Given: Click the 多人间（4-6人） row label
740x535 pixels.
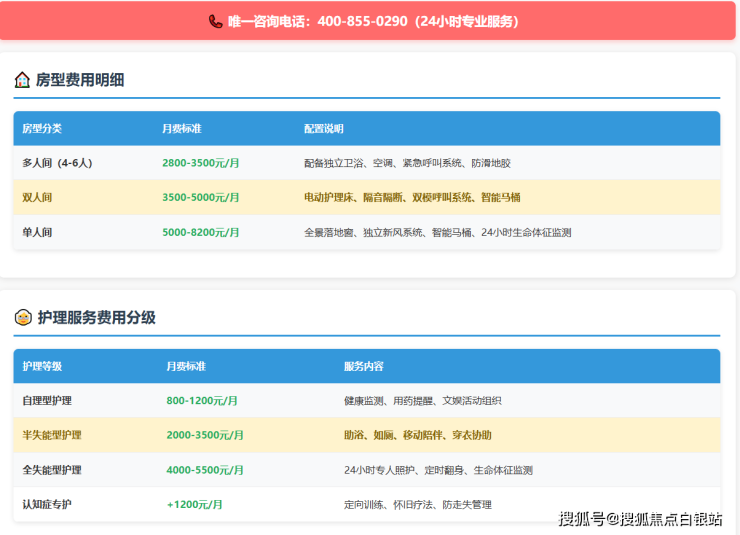Looking at the screenshot, I should 57,163.
